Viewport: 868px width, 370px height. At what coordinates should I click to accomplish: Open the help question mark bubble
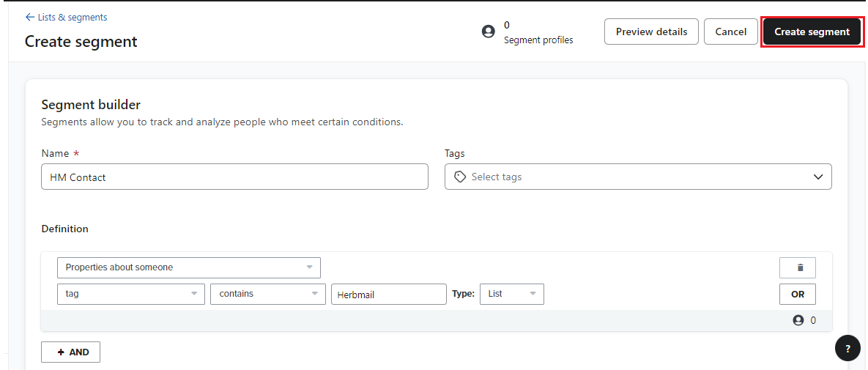click(847, 349)
